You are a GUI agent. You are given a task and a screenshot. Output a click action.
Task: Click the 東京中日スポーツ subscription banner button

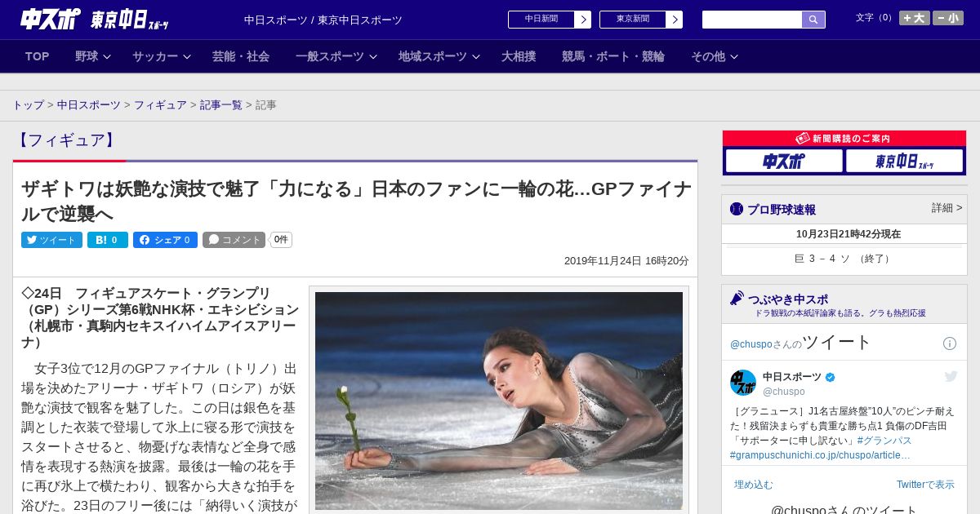tap(904, 161)
